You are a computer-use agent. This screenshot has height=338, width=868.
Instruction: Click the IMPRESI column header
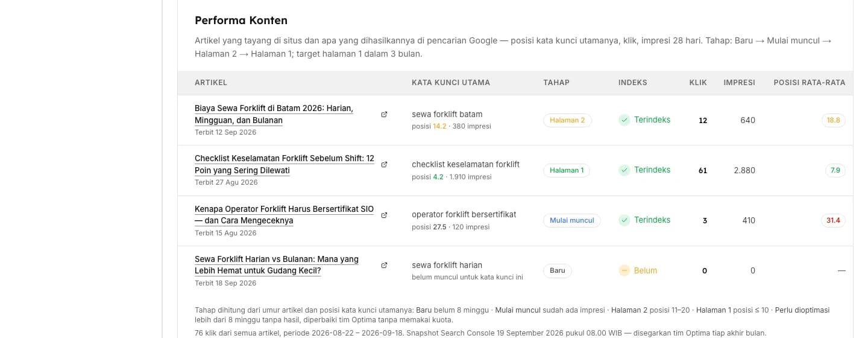pyautogui.click(x=740, y=83)
